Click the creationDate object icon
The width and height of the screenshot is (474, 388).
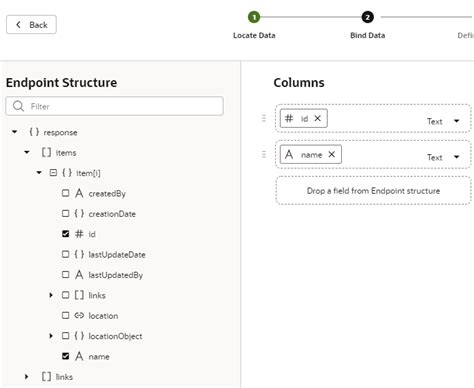[x=79, y=213]
